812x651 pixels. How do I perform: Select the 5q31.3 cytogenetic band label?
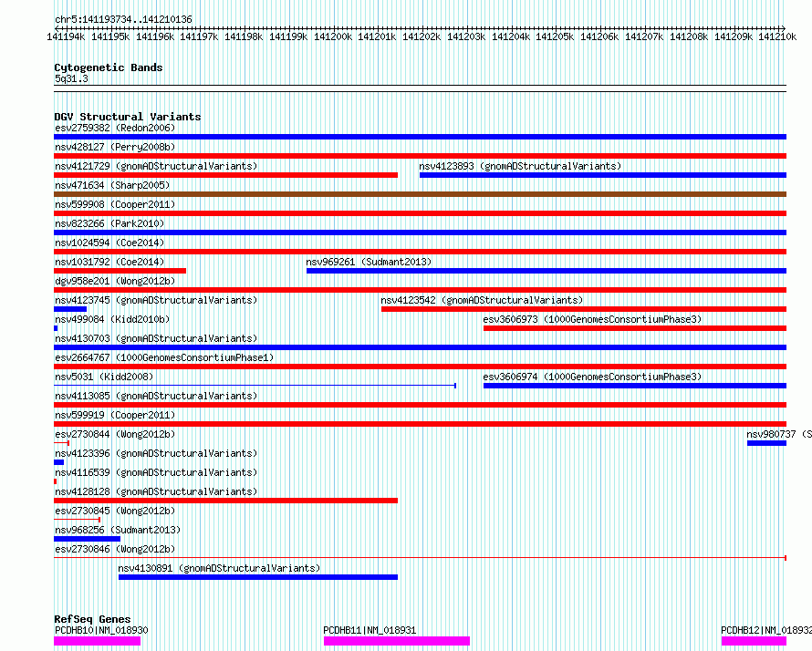[x=71, y=78]
